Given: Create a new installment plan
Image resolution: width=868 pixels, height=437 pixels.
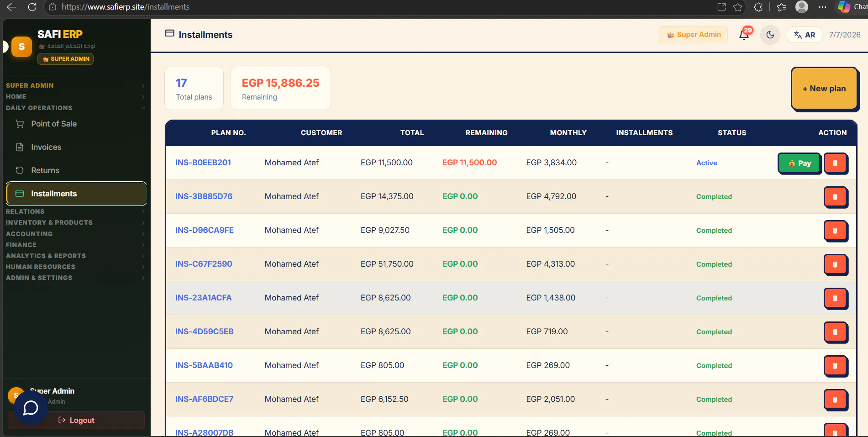Looking at the screenshot, I should coord(824,89).
